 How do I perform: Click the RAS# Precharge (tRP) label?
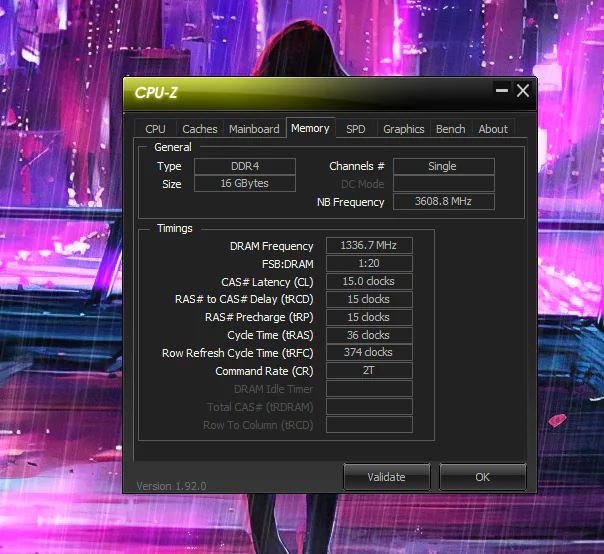[259, 317]
